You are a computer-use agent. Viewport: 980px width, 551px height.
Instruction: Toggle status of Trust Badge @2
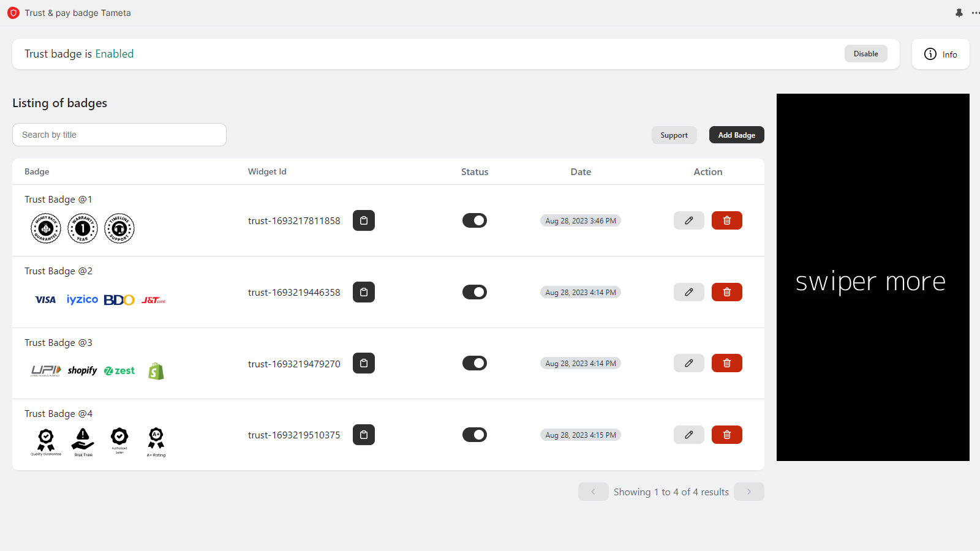tap(474, 292)
